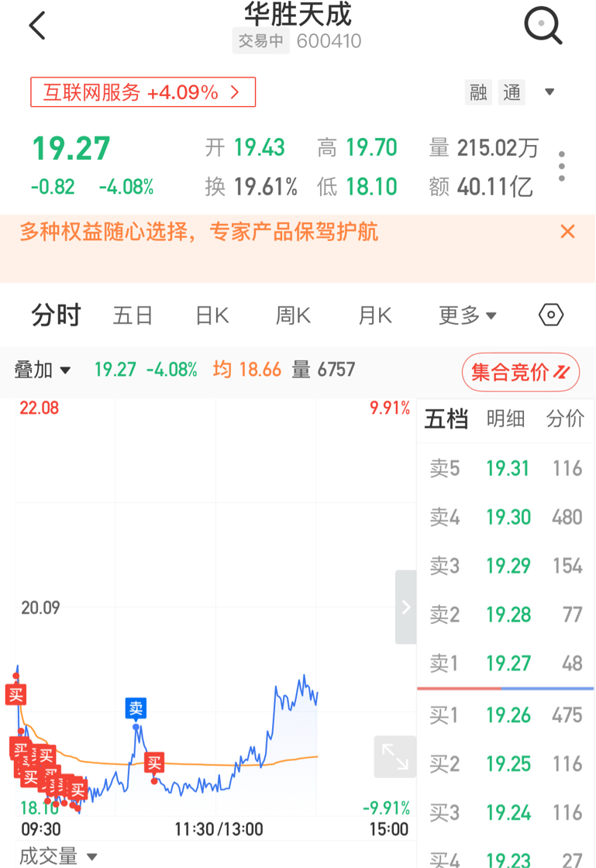
Task: Tap the blue 卖 marker on chart
Action: click(136, 708)
